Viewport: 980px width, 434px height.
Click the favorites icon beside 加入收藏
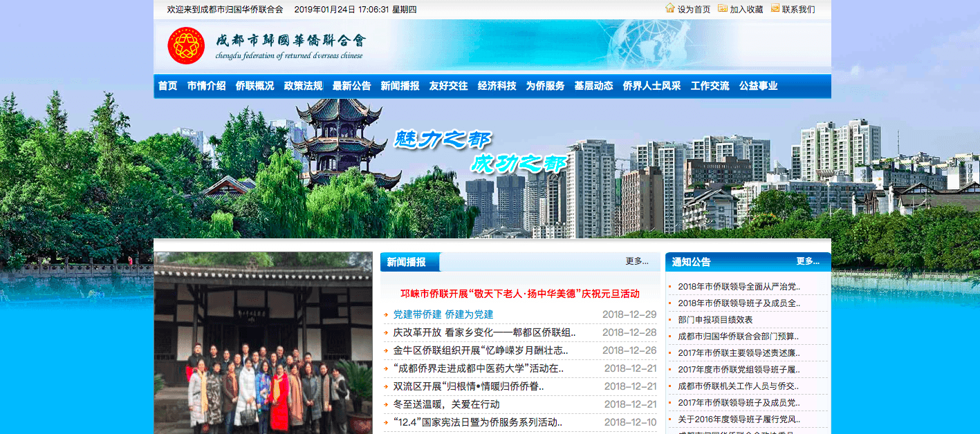pyautogui.click(x=722, y=8)
